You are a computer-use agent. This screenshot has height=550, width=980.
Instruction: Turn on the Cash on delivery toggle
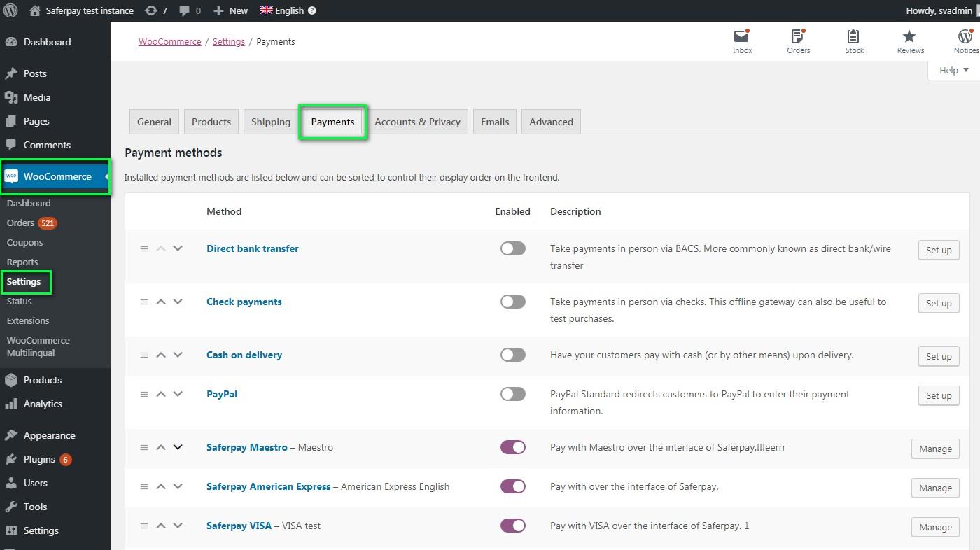[x=512, y=355]
